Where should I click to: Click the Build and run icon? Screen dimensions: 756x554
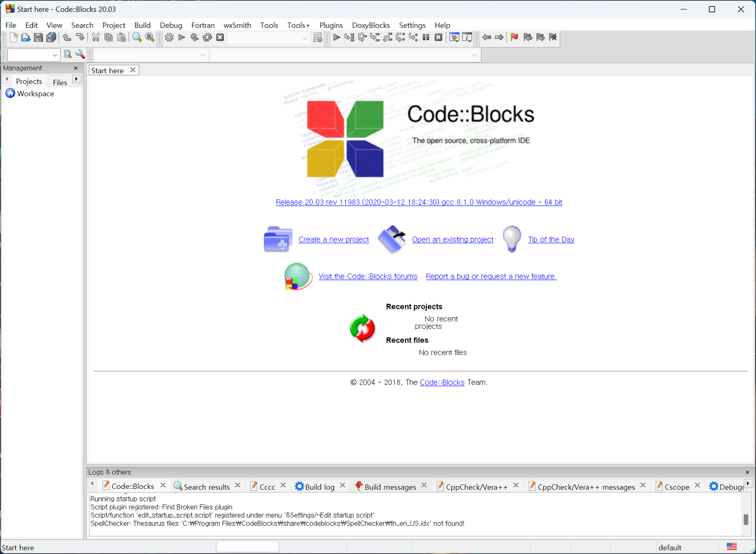tap(194, 37)
